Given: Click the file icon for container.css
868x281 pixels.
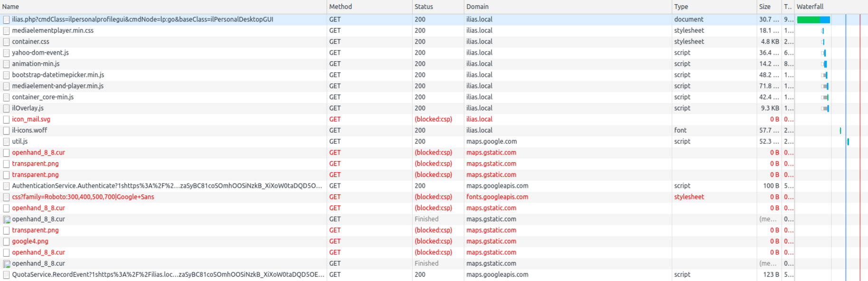Looking at the screenshot, I should point(6,42).
